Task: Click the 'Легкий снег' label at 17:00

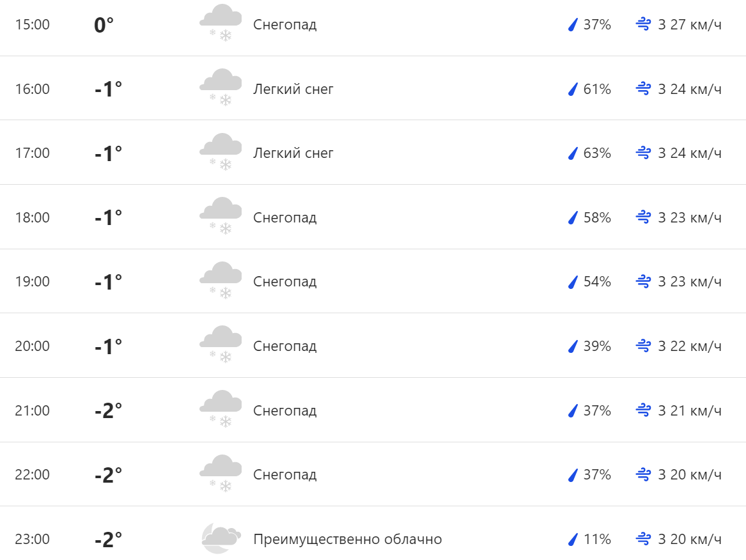Action: (x=293, y=153)
